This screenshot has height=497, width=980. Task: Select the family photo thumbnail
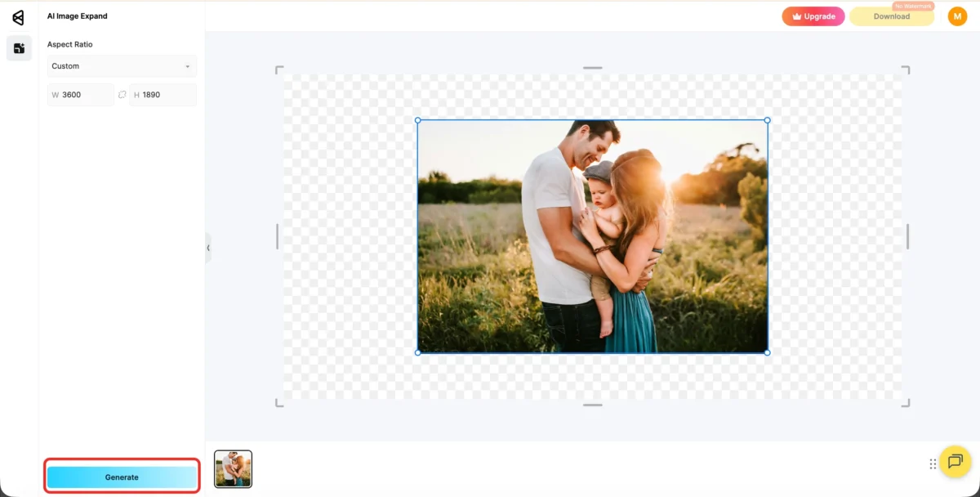click(234, 469)
